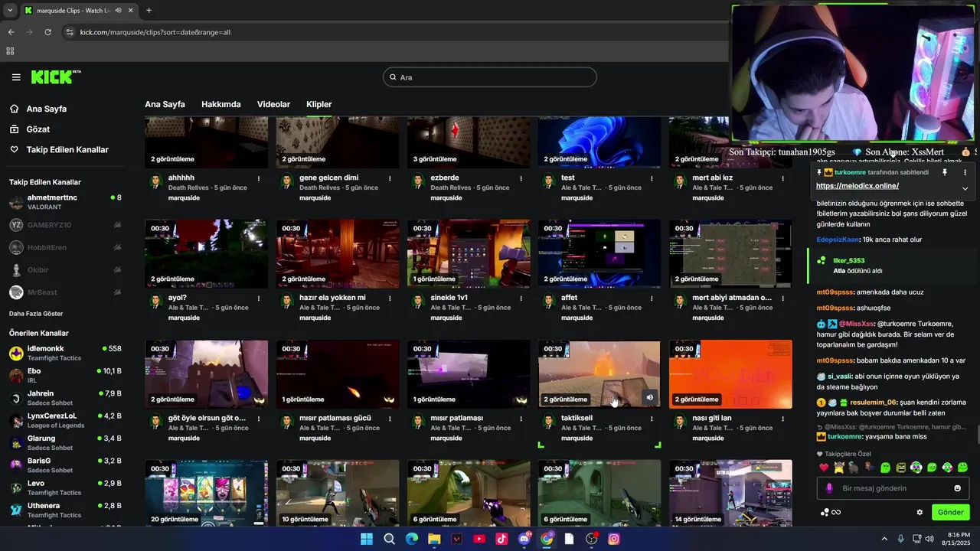Play the nası giti lan thumbnail
This screenshot has width=980, height=551.
730,374
